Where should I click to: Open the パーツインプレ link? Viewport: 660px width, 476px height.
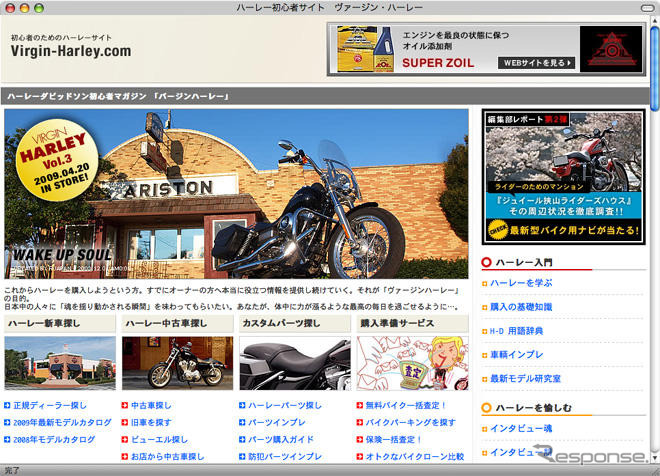tap(277, 422)
